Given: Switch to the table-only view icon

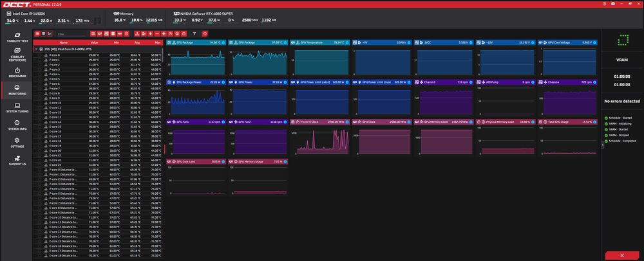Looking at the screenshot, I should [x=44, y=33].
